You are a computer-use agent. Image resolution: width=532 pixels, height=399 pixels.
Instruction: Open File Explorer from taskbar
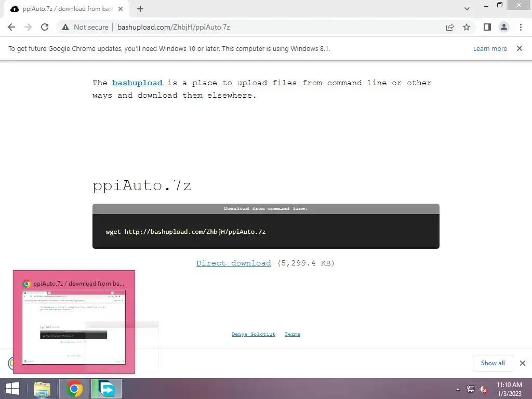(42, 389)
